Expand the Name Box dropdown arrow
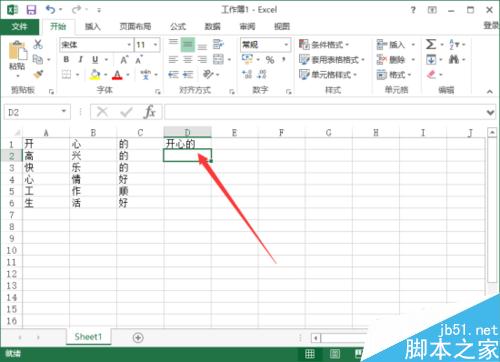 pos(64,111)
